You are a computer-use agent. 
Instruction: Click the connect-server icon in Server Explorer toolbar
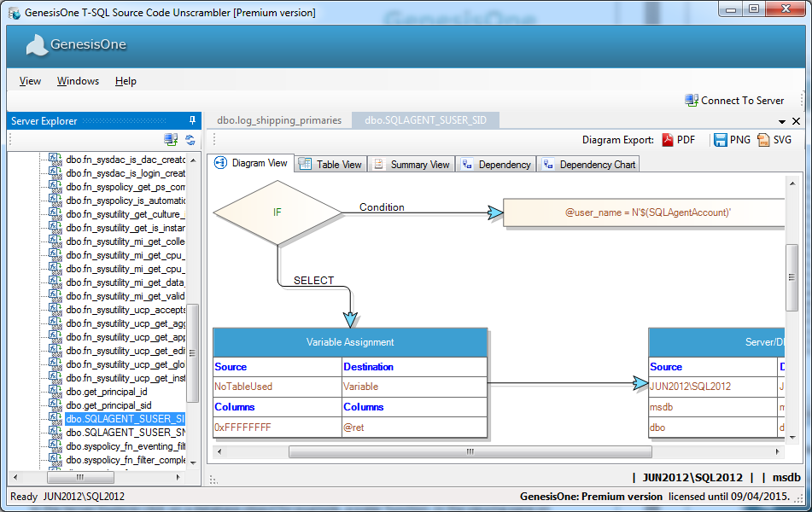tap(171, 140)
